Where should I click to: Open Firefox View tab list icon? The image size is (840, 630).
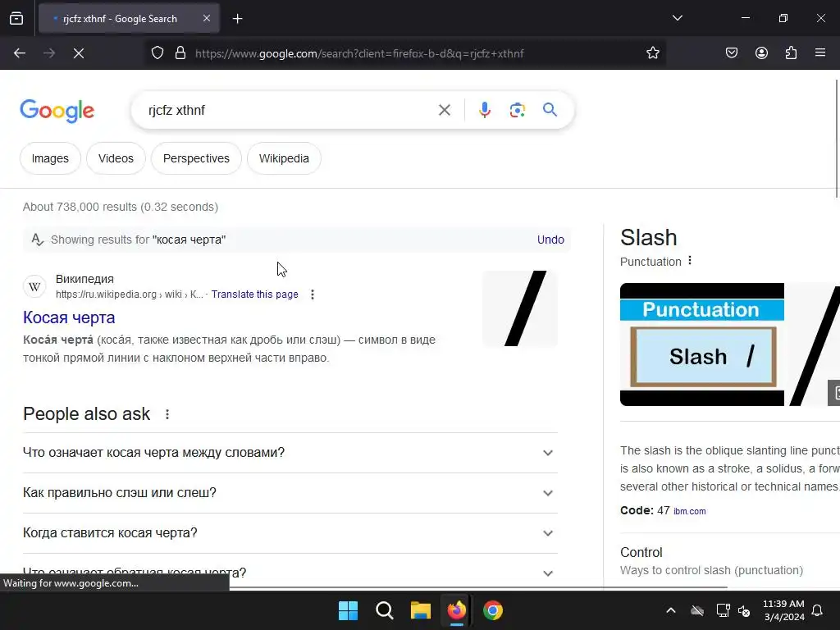(16, 19)
